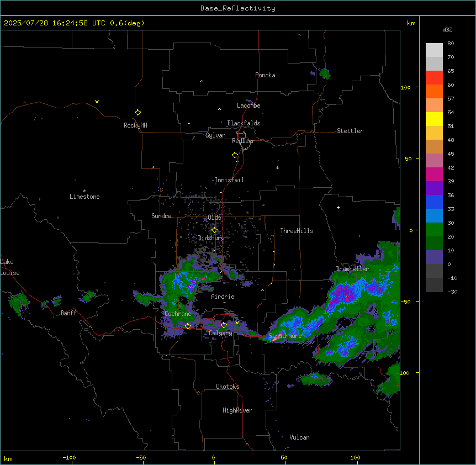Click the RockyMH label
This screenshot has width=476, height=465.
pyautogui.click(x=135, y=125)
